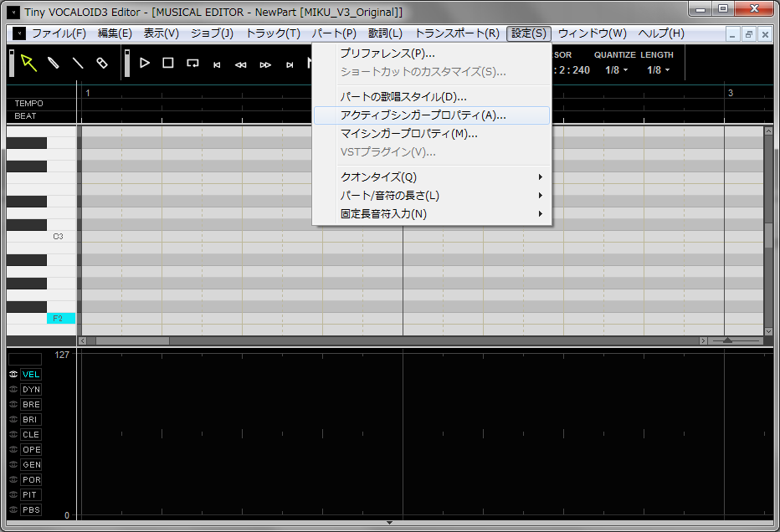Choose マイシンガープロパティ(M)... menu entry
The width and height of the screenshot is (780, 532).
(432, 134)
